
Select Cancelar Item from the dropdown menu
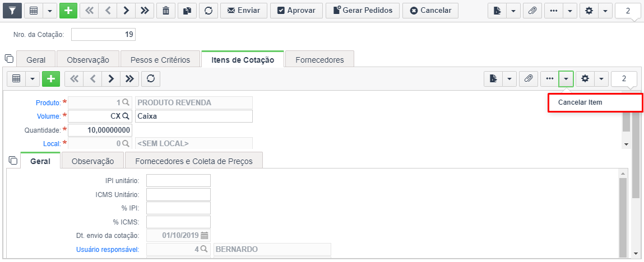595,102
